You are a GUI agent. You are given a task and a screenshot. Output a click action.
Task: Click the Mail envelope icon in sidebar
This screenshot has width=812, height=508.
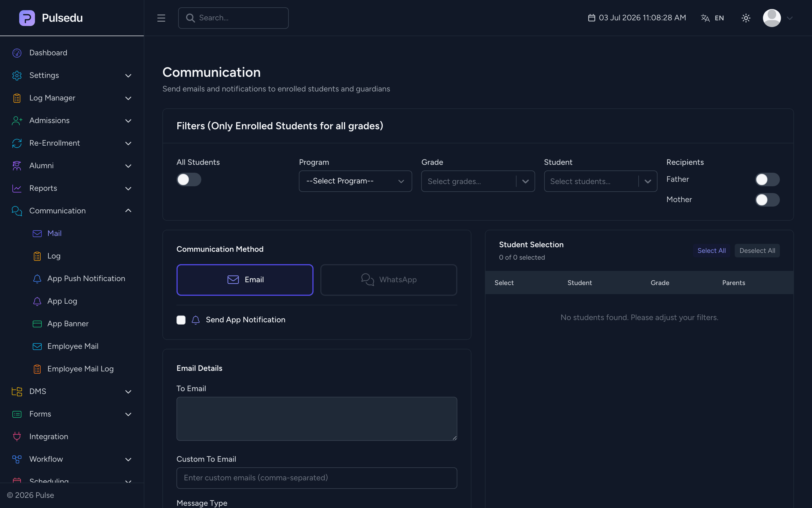coord(37,233)
